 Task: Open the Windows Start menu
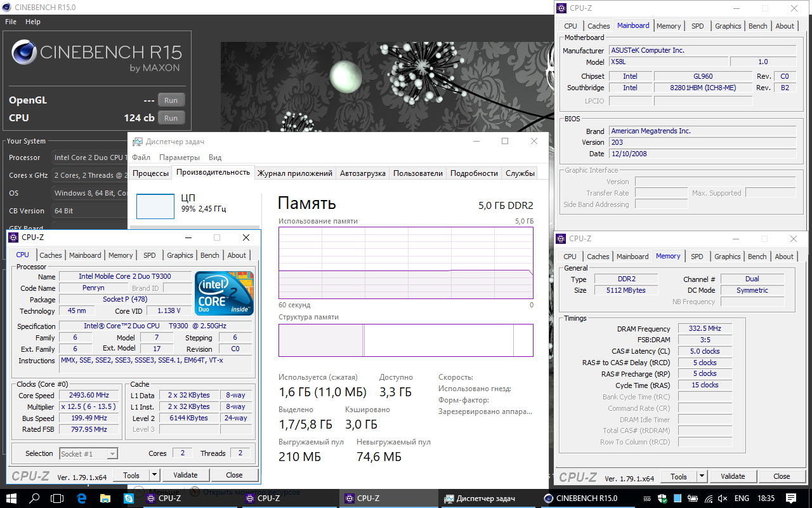click(11, 498)
